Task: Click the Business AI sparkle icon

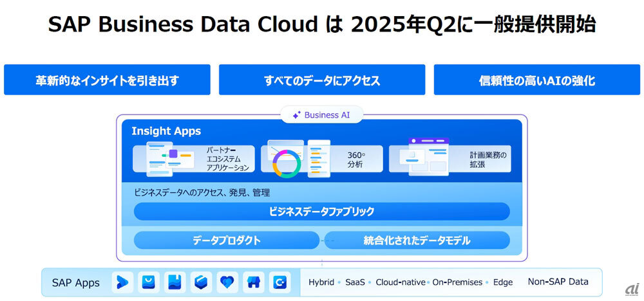Action: 296,115
